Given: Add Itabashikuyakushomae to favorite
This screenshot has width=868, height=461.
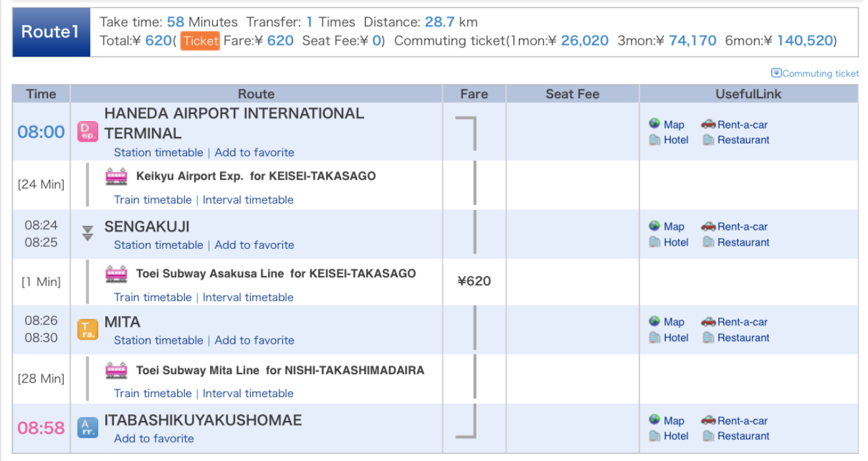Looking at the screenshot, I should pyautogui.click(x=154, y=439).
